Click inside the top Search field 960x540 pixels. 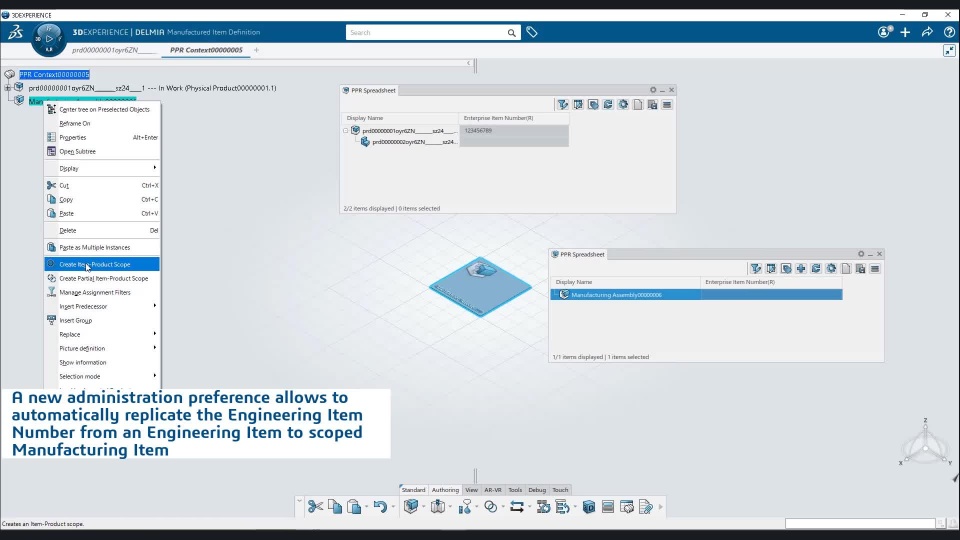[426, 32]
